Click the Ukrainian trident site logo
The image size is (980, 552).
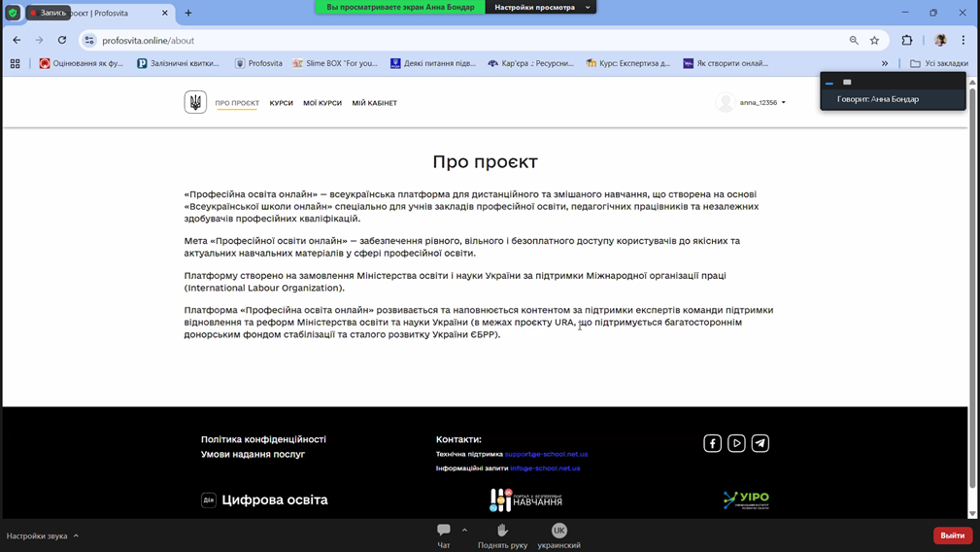tap(195, 102)
